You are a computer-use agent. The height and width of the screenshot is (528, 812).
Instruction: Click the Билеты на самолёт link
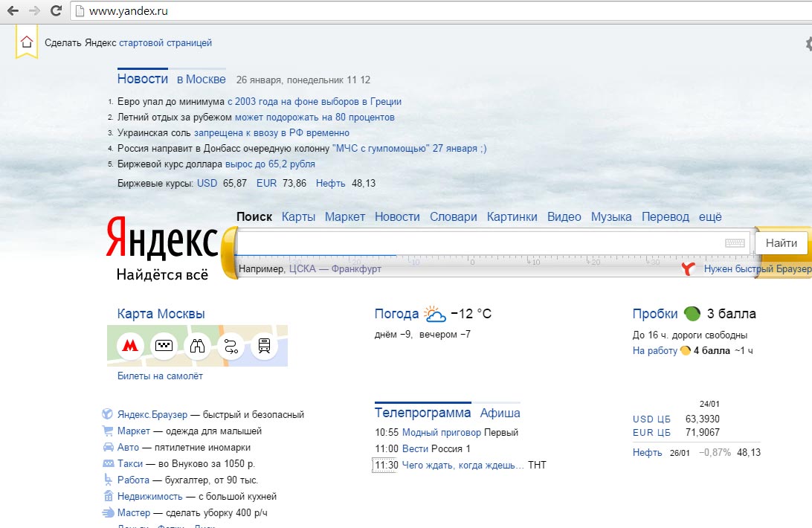click(x=160, y=376)
